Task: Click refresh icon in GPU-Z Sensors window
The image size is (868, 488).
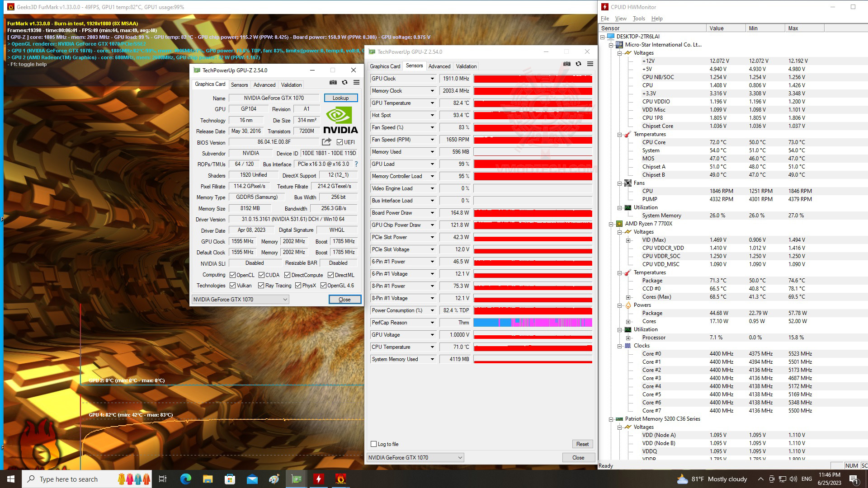Action: [x=578, y=64]
